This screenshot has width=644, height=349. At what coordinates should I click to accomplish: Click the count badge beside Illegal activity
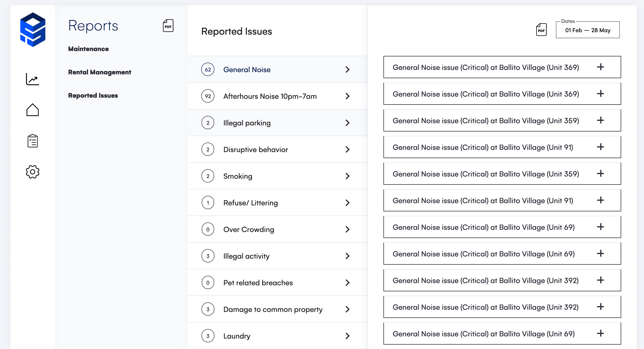pyautogui.click(x=208, y=256)
